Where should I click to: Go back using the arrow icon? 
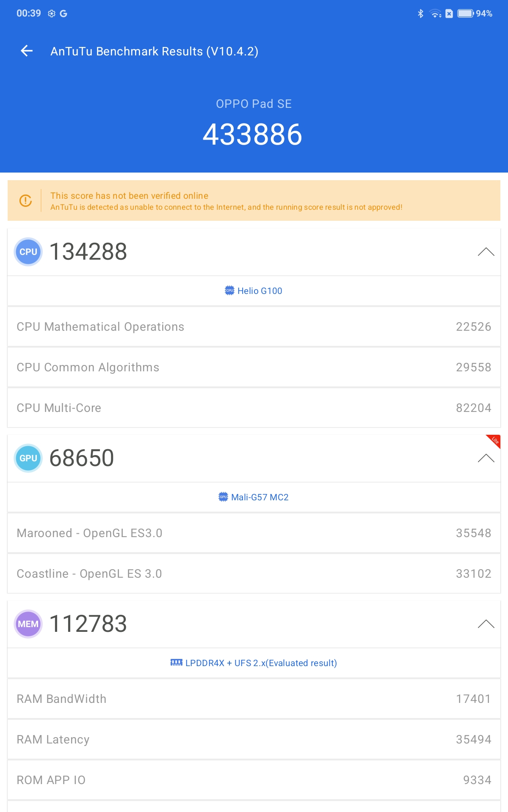point(27,51)
